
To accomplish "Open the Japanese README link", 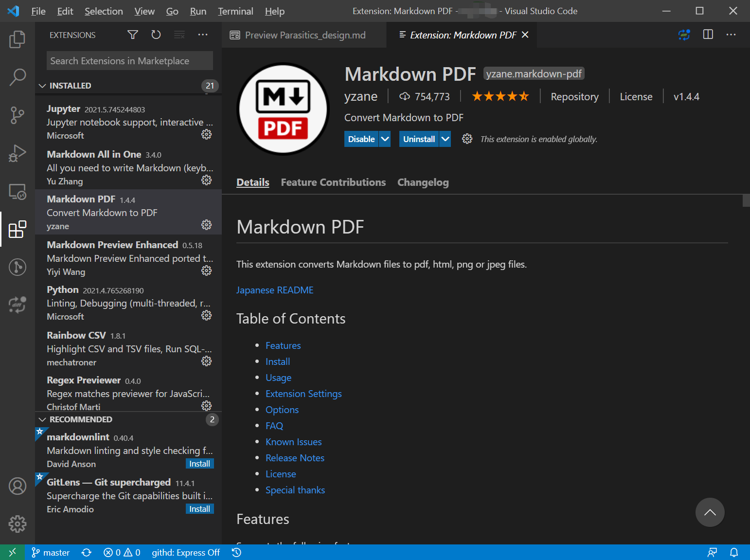I will point(275,290).
